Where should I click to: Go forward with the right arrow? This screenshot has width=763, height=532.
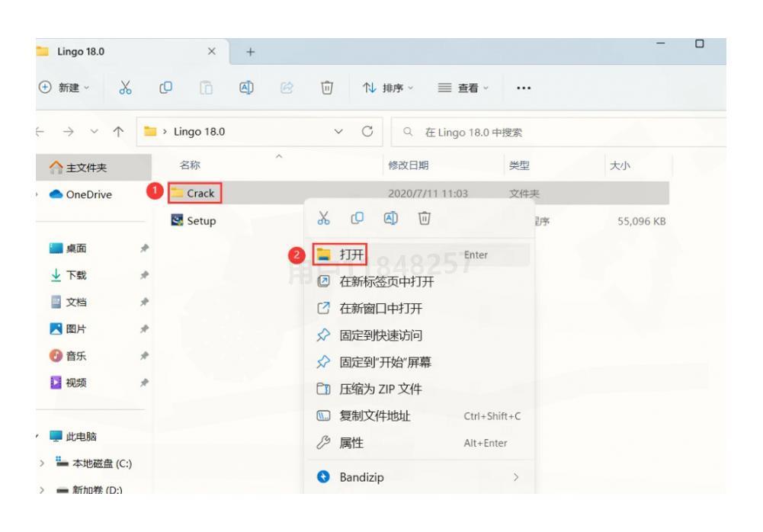69,131
